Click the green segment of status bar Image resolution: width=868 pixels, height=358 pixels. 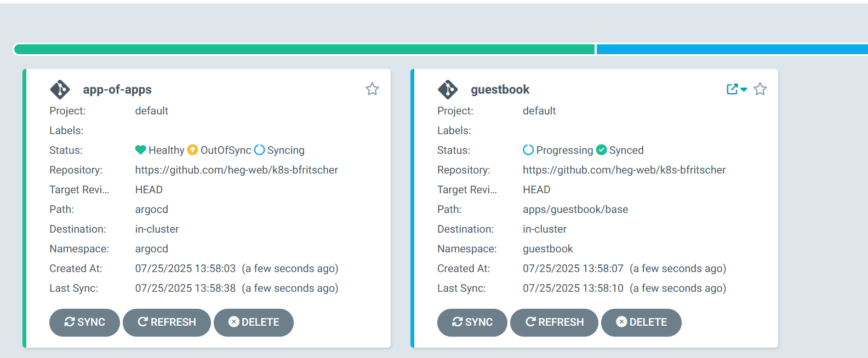tap(304, 49)
